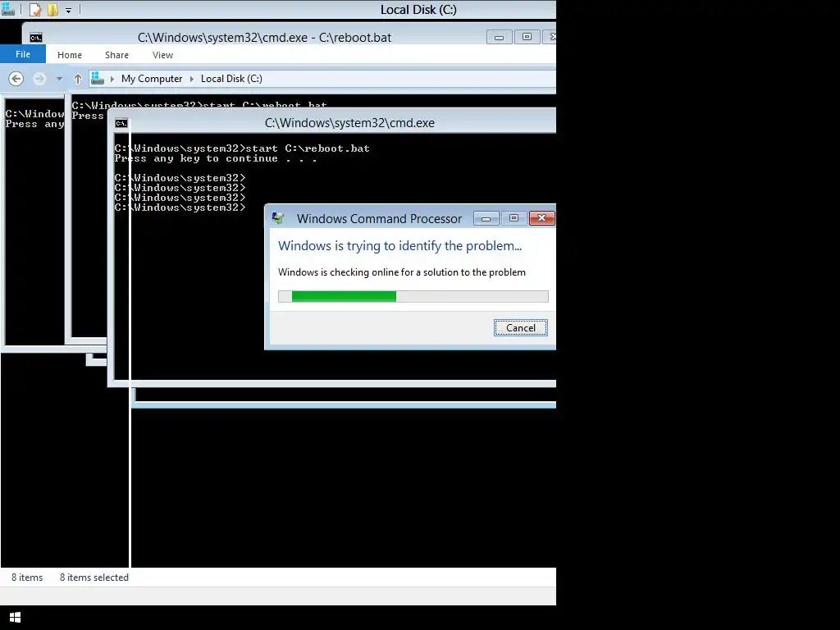
Task: Click the Explorer forward arrow
Action: [x=39, y=79]
